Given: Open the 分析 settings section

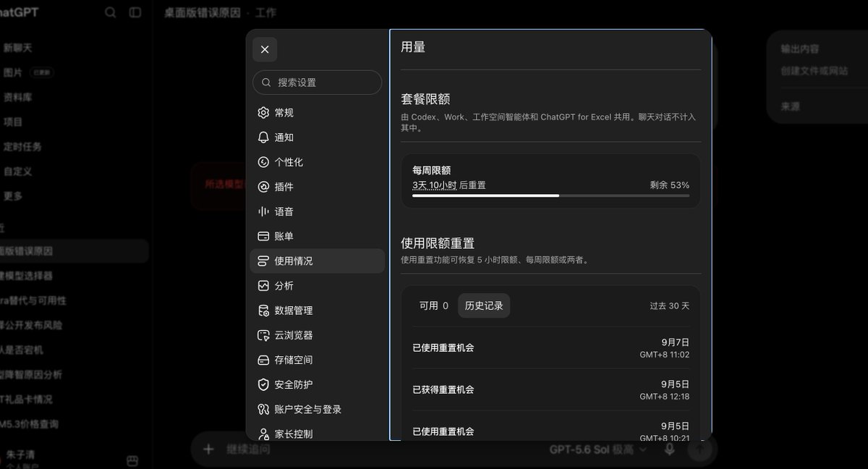Looking at the screenshot, I should pyautogui.click(x=317, y=286).
